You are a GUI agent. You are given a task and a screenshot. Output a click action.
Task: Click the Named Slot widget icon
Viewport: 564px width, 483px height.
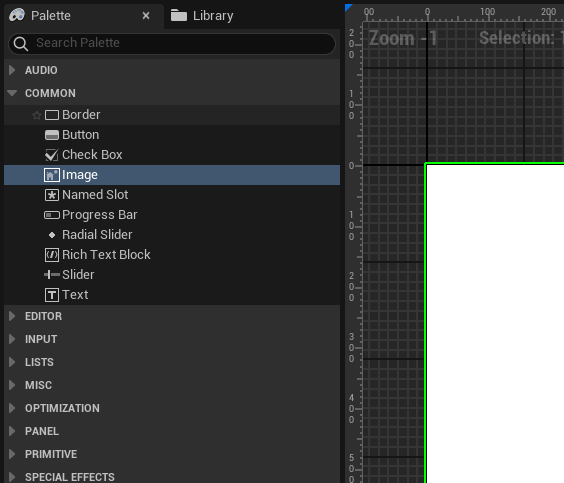click(x=52, y=195)
